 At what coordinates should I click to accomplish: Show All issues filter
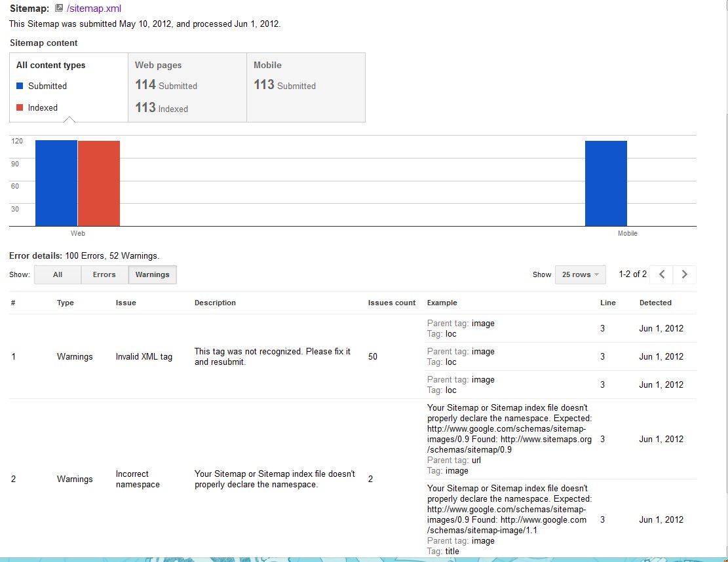point(58,275)
